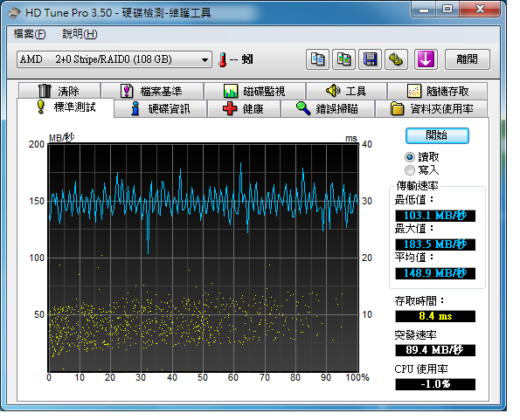Click the 離開 exit button
Viewport: 520px width, 420px height.
click(468, 59)
